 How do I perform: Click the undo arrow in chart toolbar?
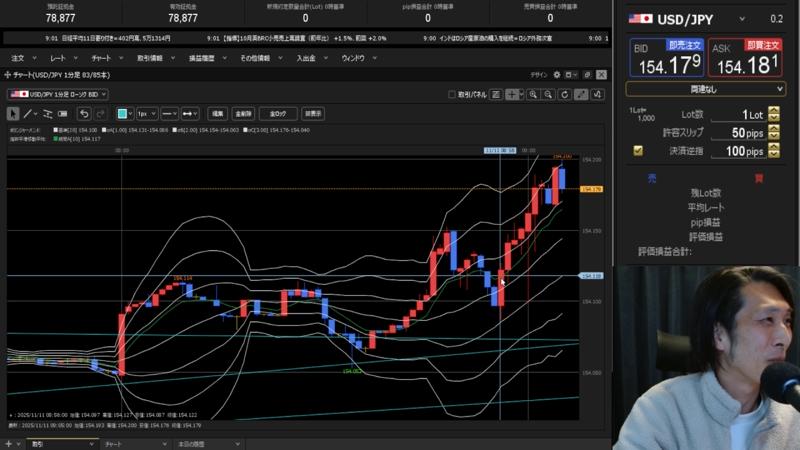pos(84,114)
